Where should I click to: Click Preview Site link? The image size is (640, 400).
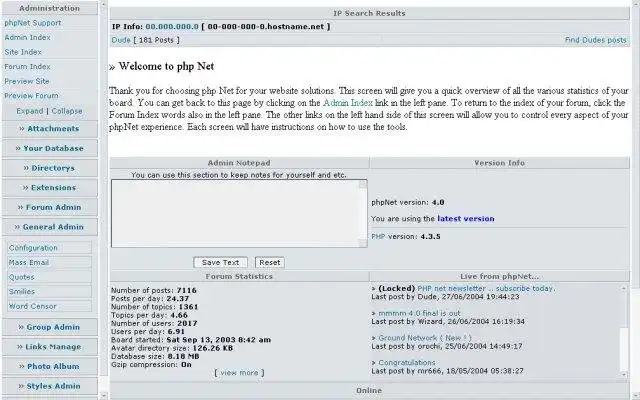(x=27, y=81)
